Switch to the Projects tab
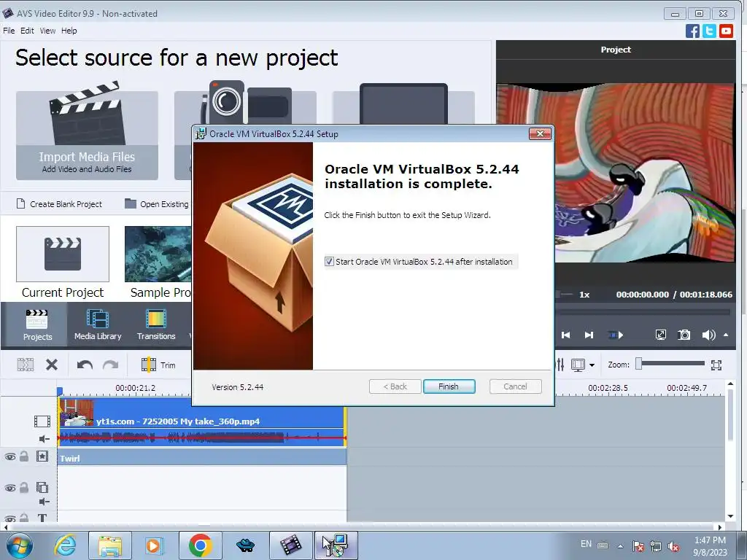Image resolution: width=747 pixels, height=560 pixels. [37, 324]
